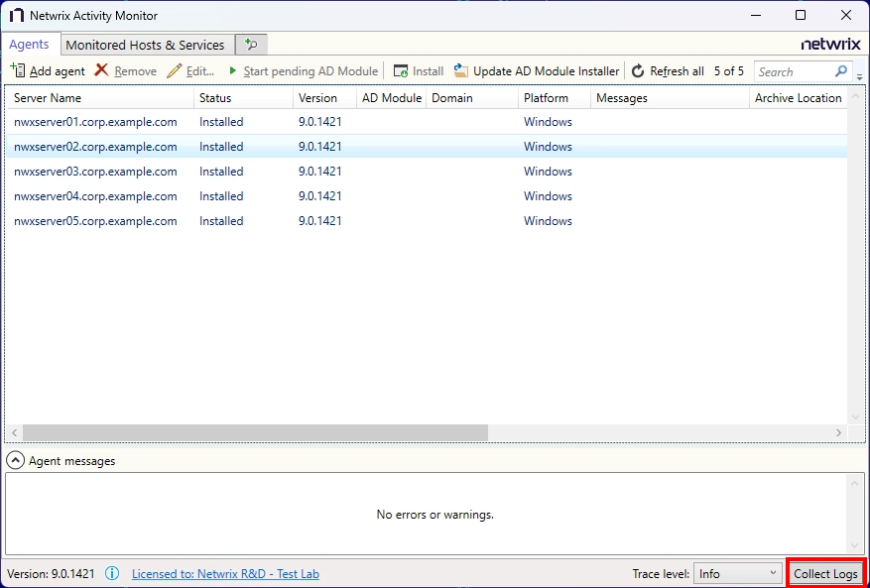Image resolution: width=870 pixels, height=588 pixels.
Task: Click the red Remove agent icon
Action: [101, 71]
